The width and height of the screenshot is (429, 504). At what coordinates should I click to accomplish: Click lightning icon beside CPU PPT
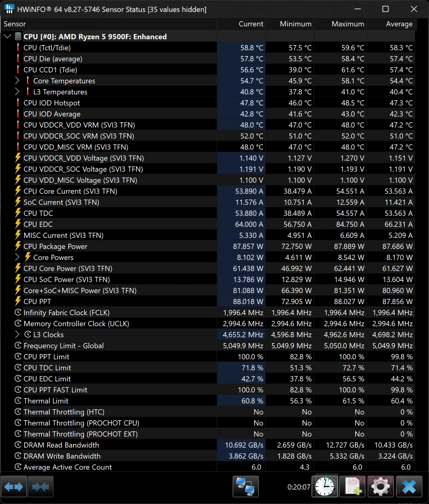coord(18,301)
